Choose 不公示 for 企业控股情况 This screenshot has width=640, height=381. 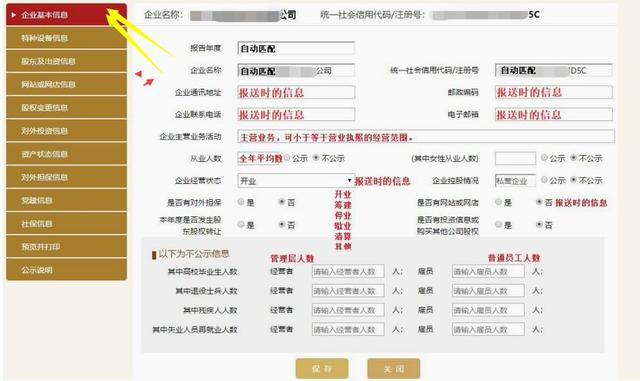click(x=573, y=180)
